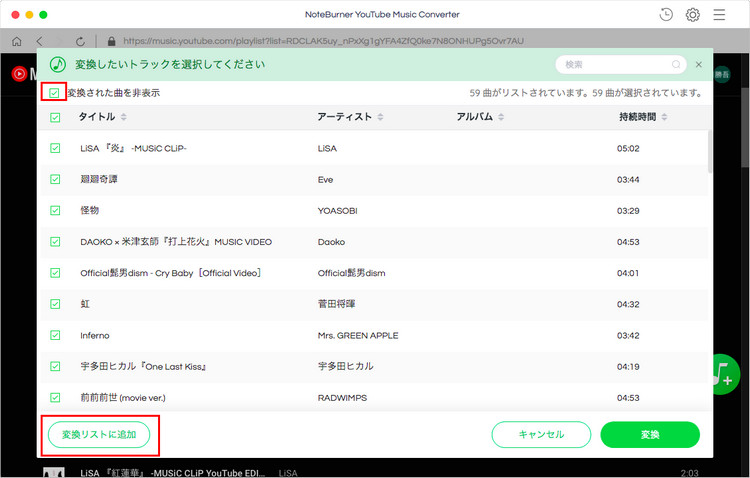750x478 pixels.
Task: Select the Official髭男dism - Cry Baby title
Action: (x=170, y=273)
